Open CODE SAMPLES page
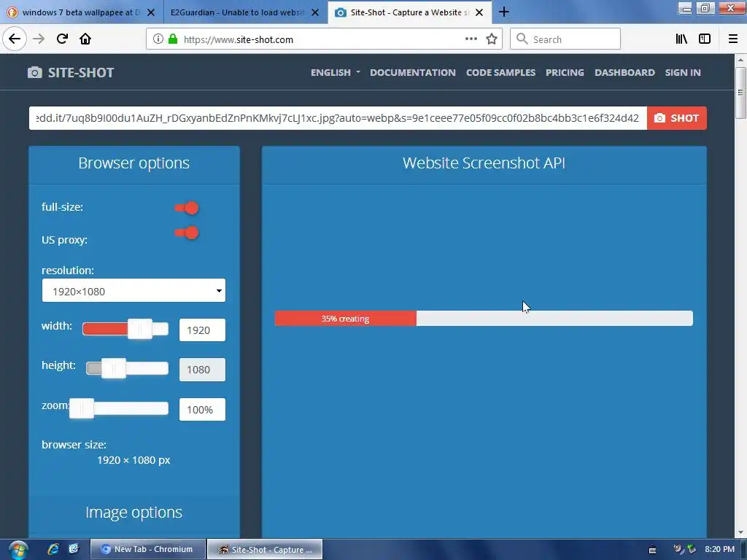This screenshot has height=560, width=747. click(500, 72)
